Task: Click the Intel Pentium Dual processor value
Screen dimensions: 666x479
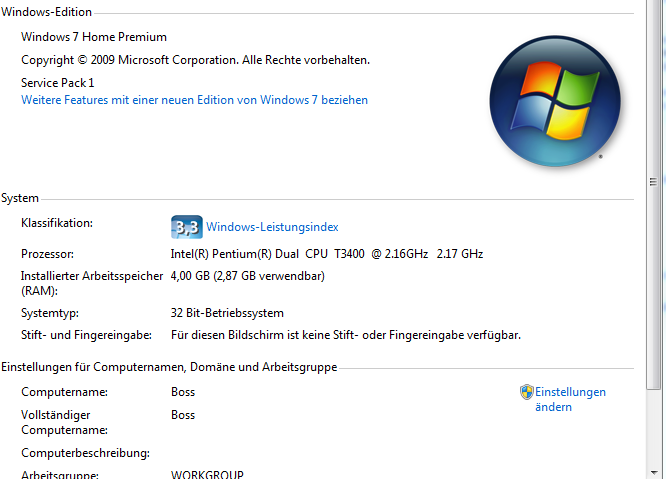Action: point(327,254)
